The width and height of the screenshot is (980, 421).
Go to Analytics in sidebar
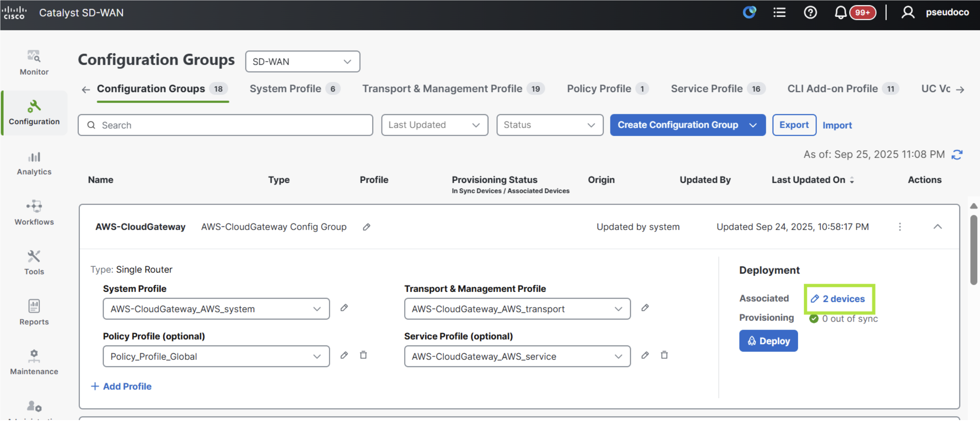click(34, 163)
